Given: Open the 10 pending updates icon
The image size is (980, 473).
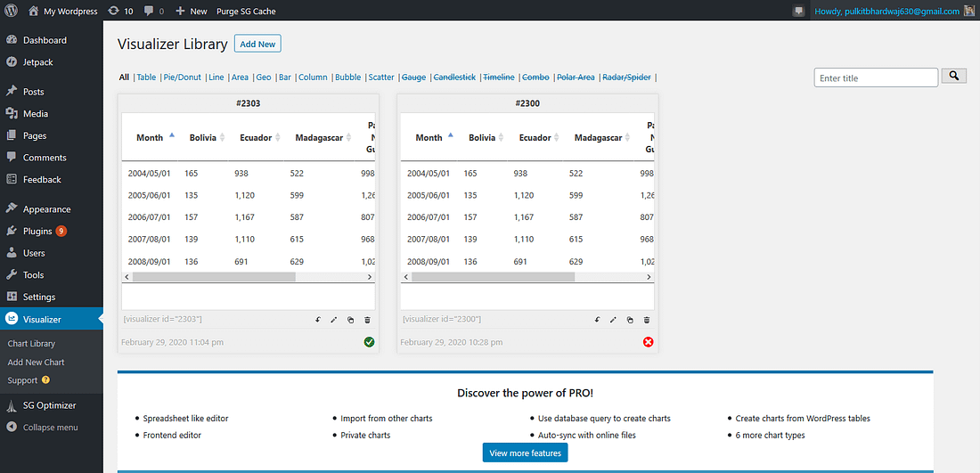Looking at the screenshot, I should 120,12.
